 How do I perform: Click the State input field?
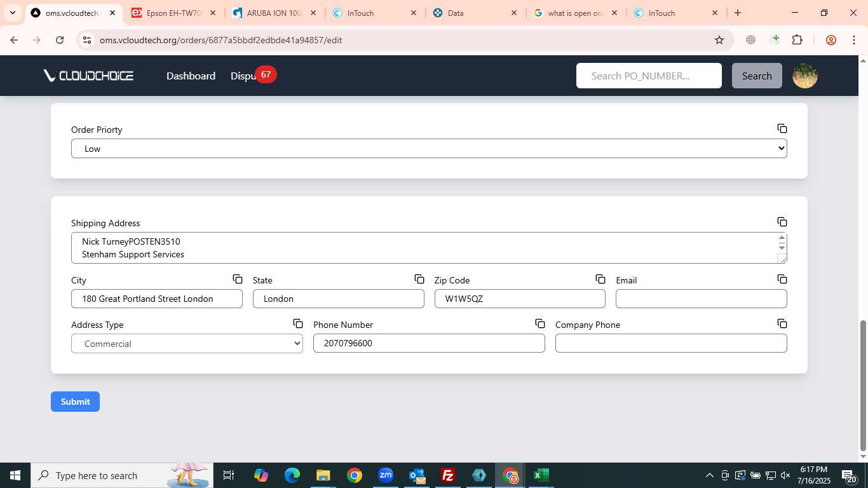click(338, 299)
